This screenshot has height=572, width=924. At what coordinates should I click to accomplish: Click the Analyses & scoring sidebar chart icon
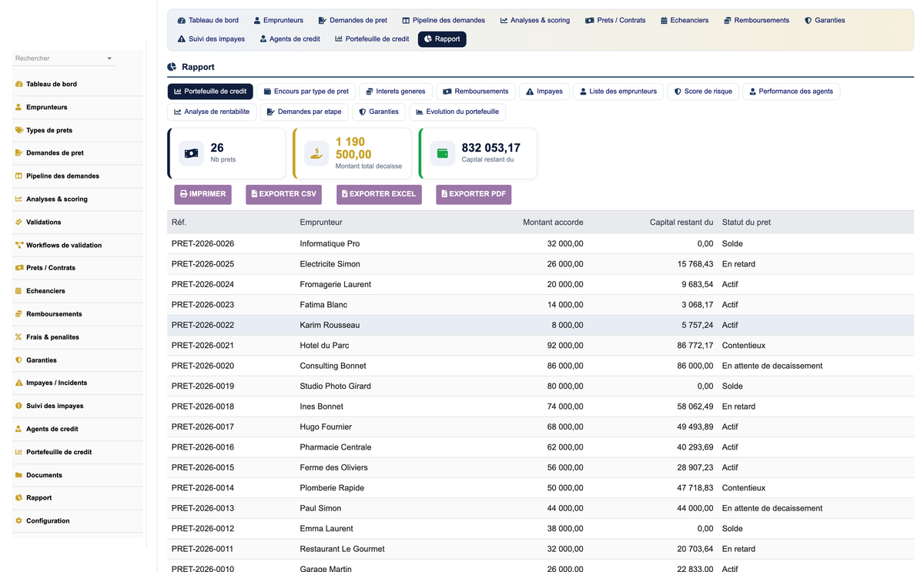coord(18,199)
